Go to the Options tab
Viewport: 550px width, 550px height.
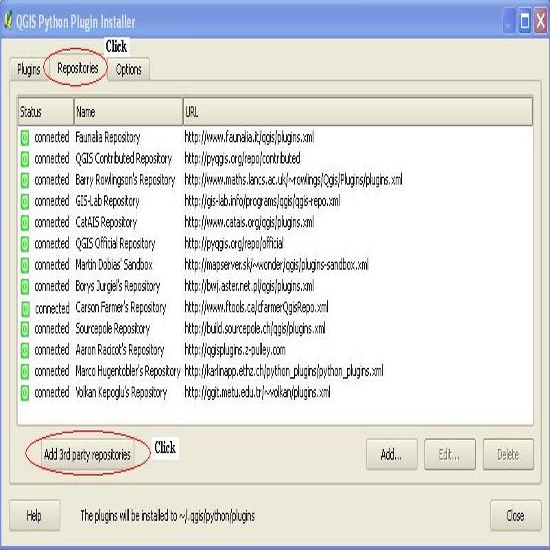tap(128, 69)
